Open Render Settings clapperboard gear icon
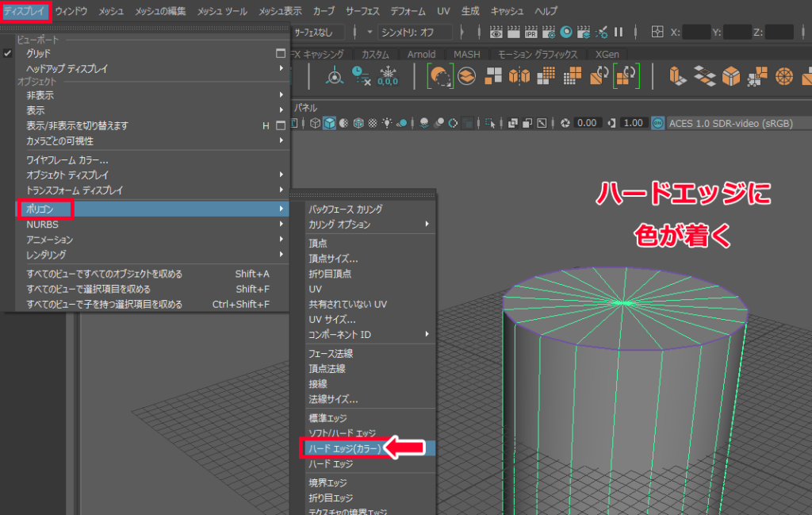Viewport: 812px width, 515px height. click(549, 32)
